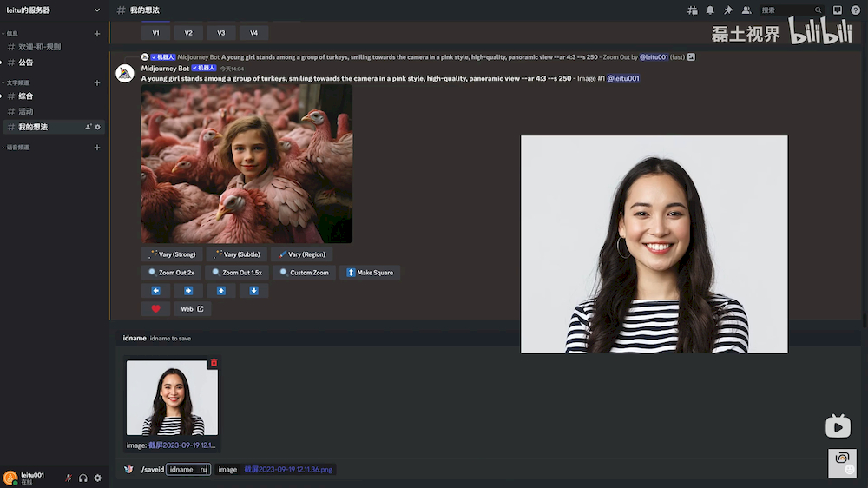The height and width of the screenshot is (488, 868).
Task: Click Zoom Out 1.5x button
Action: (x=236, y=273)
